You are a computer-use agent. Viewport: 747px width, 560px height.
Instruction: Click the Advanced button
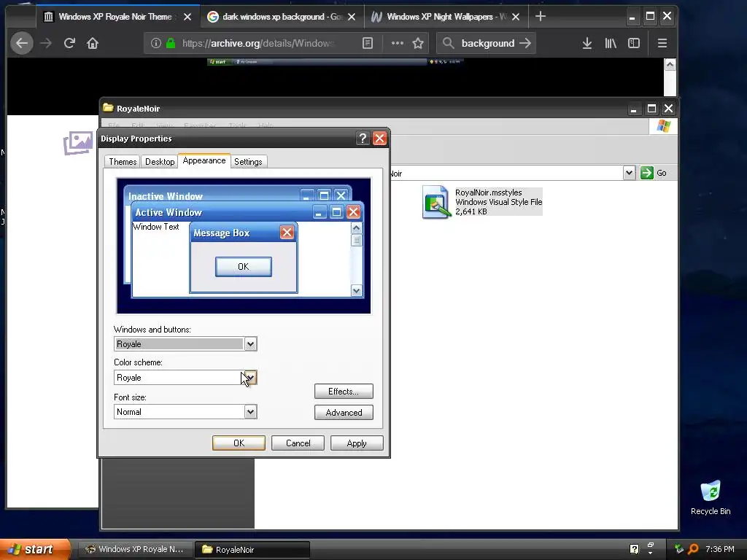pyautogui.click(x=344, y=413)
